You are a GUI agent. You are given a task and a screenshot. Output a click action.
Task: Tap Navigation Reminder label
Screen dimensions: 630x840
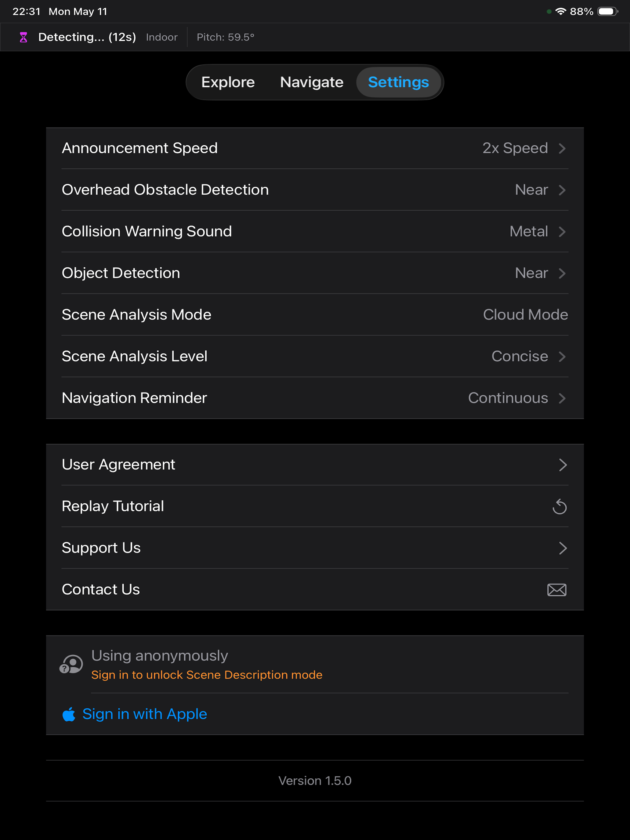134,398
